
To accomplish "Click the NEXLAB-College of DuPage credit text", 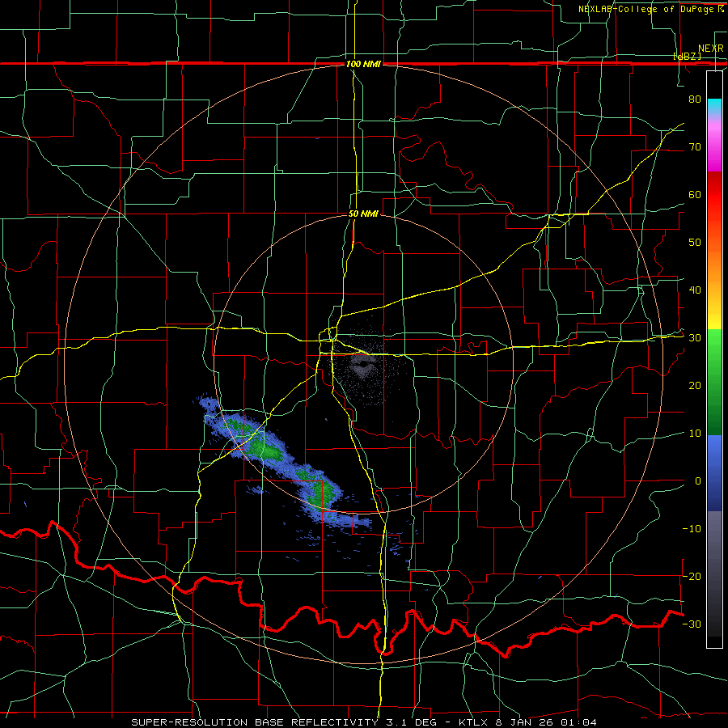I will tap(650, 9).
